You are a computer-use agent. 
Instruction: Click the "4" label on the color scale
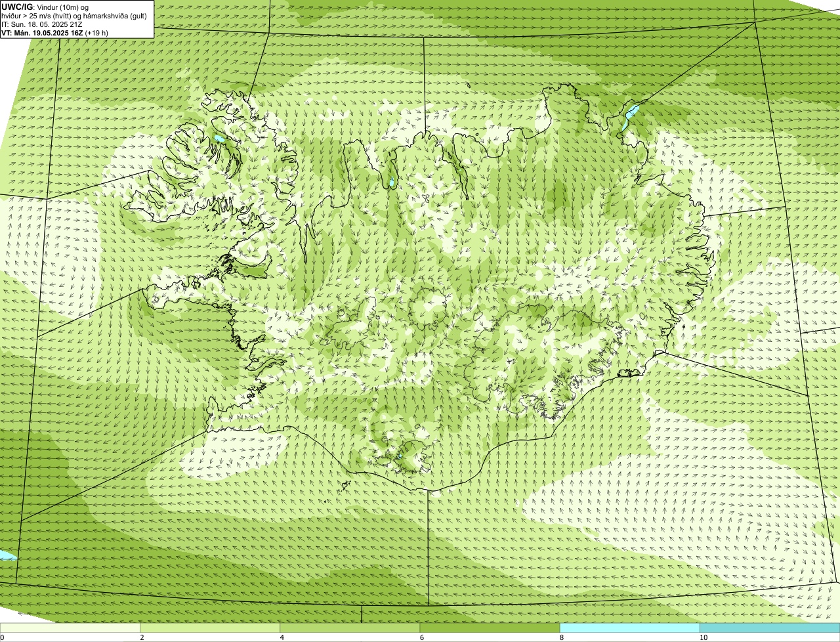[282, 637]
